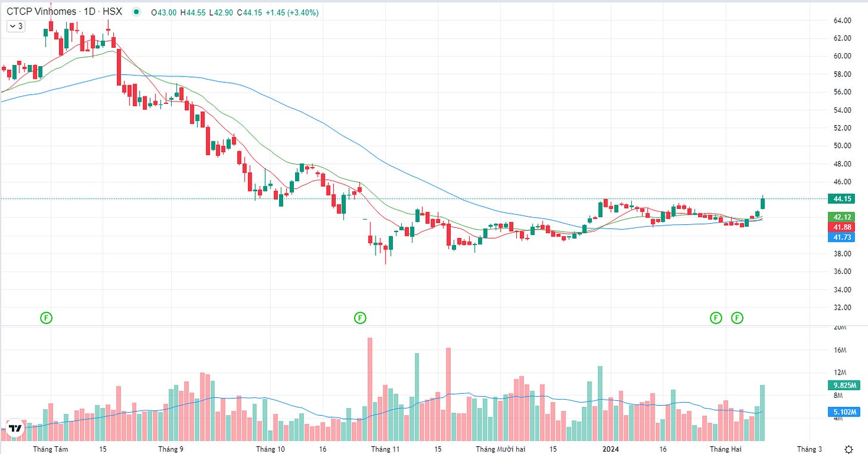Click the 32.00 price axis label
This screenshot has height=454, width=868.
click(841, 308)
